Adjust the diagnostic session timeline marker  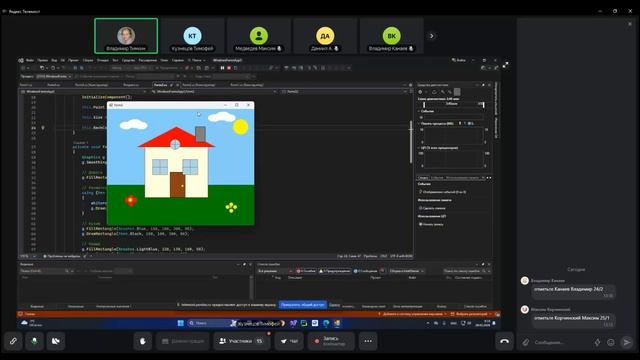click(424, 105)
